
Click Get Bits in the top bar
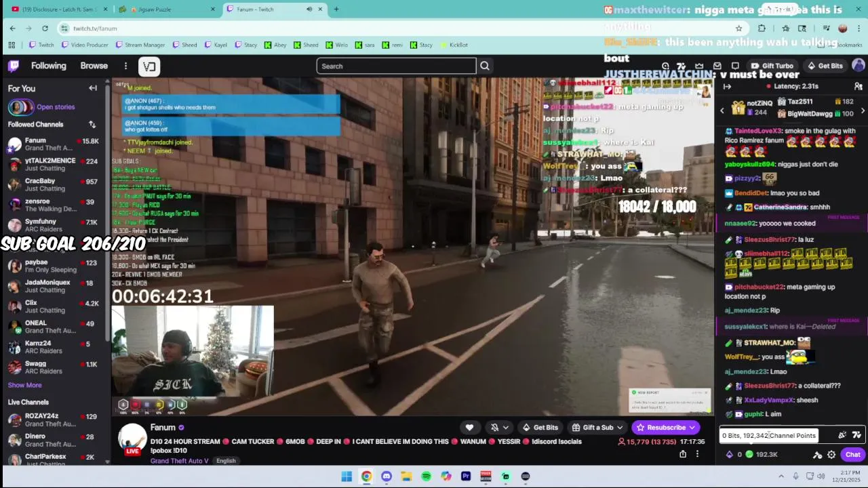pyautogui.click(x=825, y=66)
